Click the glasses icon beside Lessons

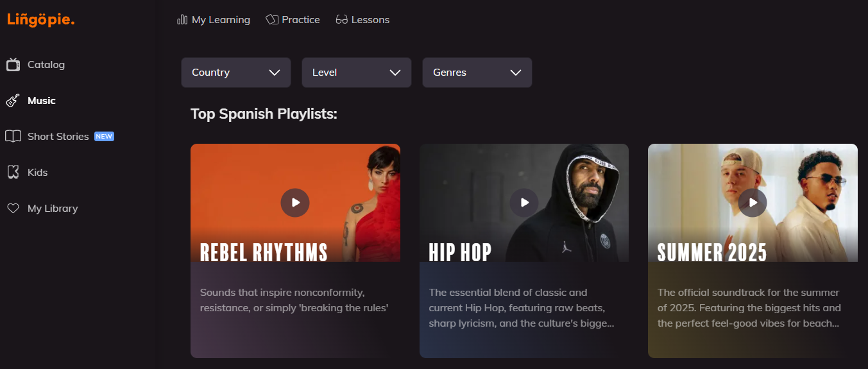pyautogui.click(x=342, y=20)
